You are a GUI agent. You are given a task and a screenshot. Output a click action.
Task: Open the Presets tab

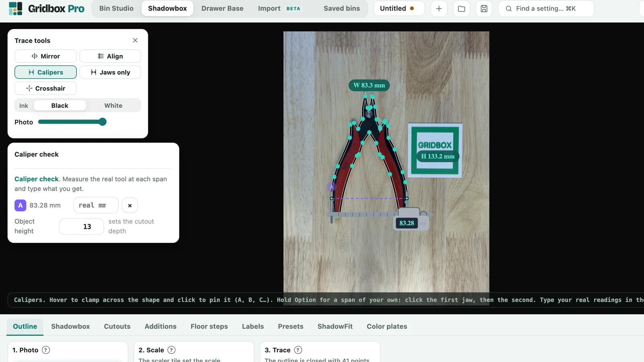291,326
